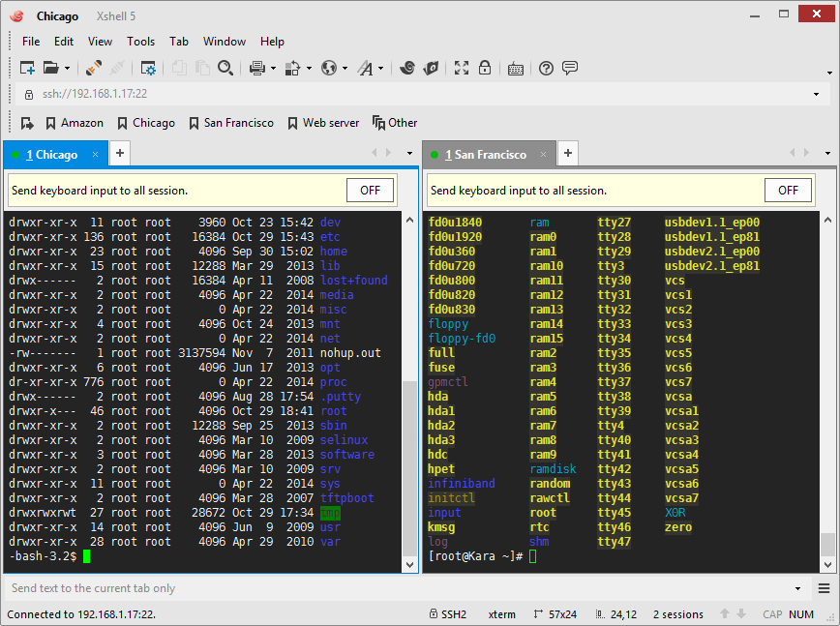Expand the address bar dropdown arrow

click(816, 94)
